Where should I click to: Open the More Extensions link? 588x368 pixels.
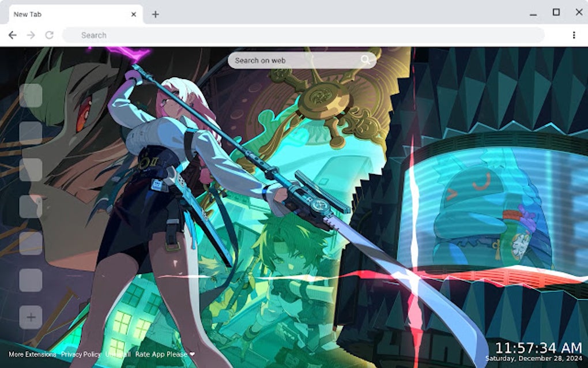(x=32, y=355)
